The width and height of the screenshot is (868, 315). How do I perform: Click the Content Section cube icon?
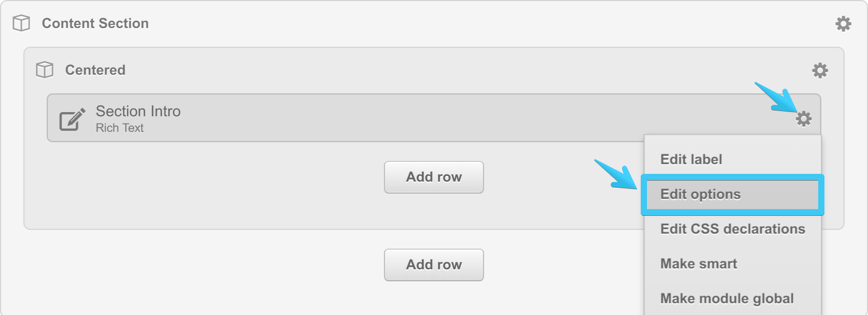[x=21, y=23]
